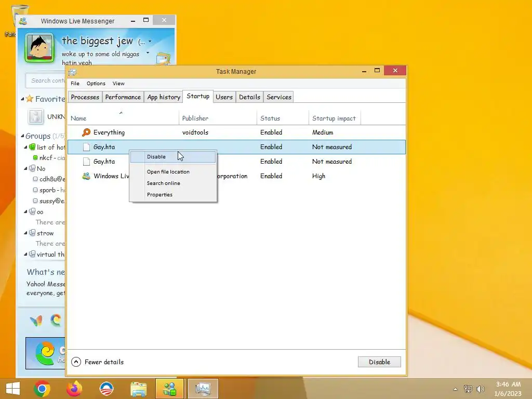Click the Messenger search contacts field

tap(46, 81)
